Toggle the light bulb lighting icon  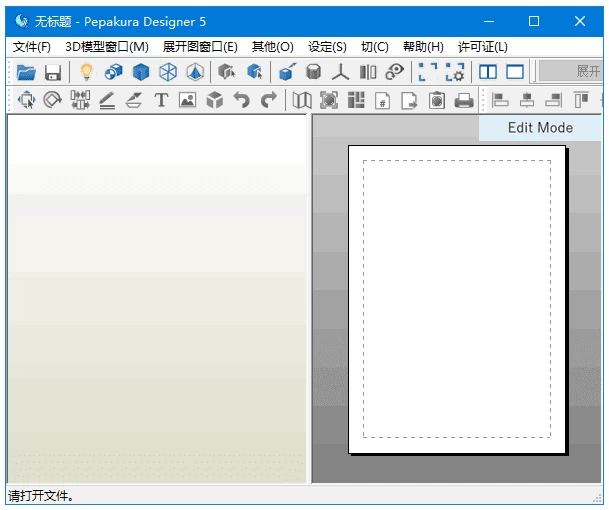(x=86, y=72)
